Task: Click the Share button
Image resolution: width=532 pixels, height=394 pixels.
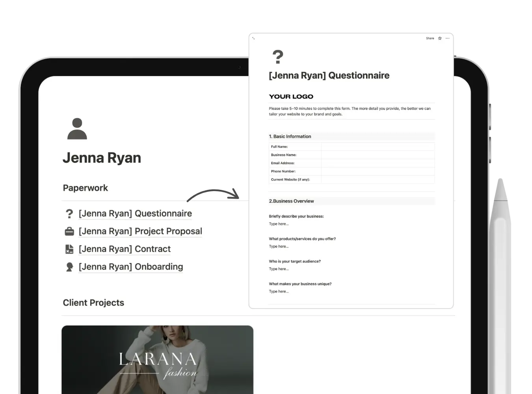Action: point(430,38)
